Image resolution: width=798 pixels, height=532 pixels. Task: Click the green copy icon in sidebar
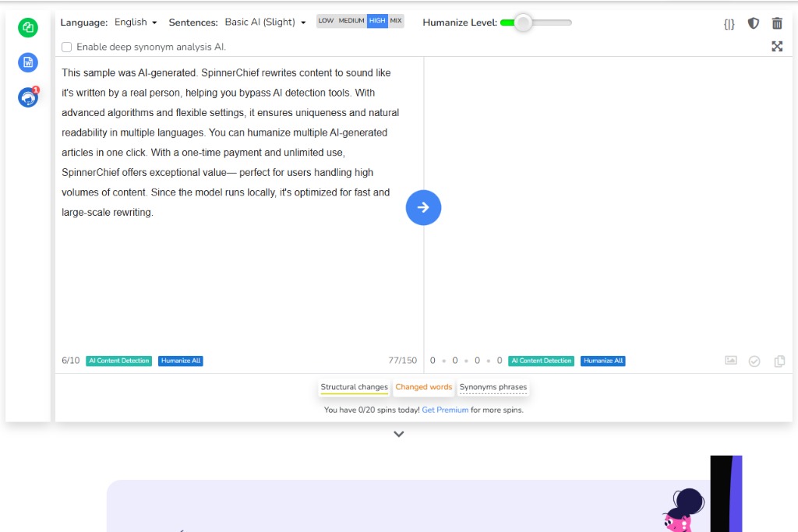[x=28, y=28]
